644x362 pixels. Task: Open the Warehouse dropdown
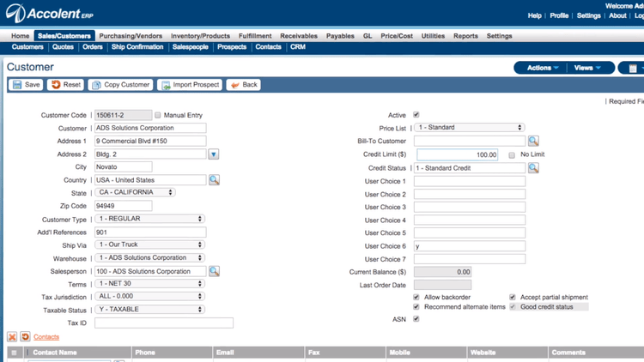pos(150,257)
